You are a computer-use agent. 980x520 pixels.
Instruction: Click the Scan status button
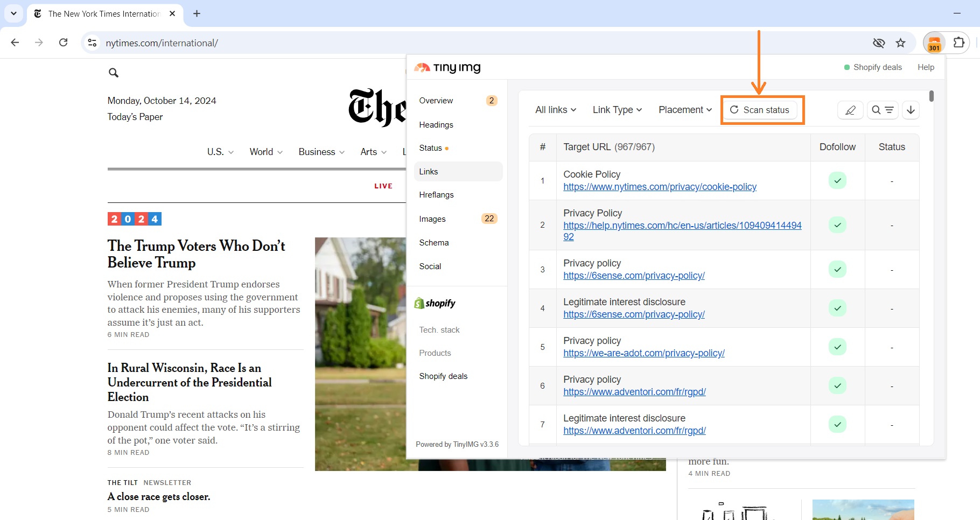pyautogui.click(x=761, y=110)
